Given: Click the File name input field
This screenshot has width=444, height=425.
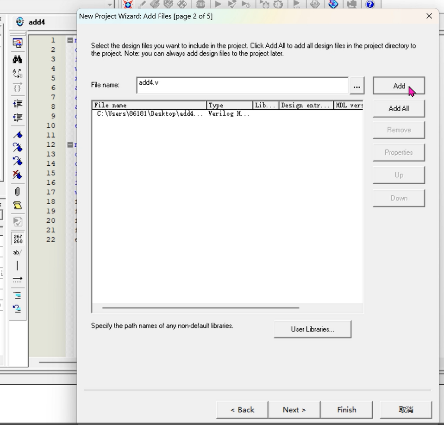Looking at the screenshot, I should tap(242, 85).
